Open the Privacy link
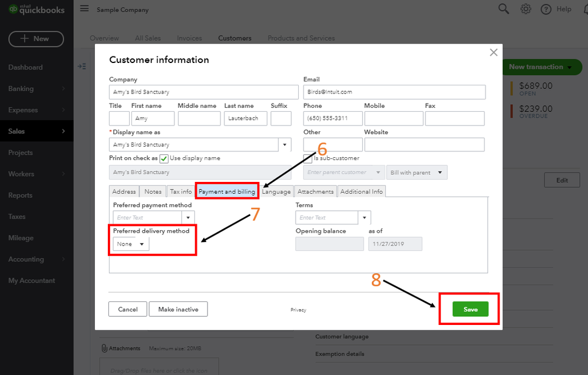Viewport: 588px width, 375px height. (299, 310)
